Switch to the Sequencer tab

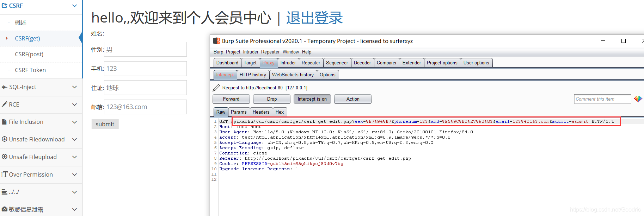(337, 63)
